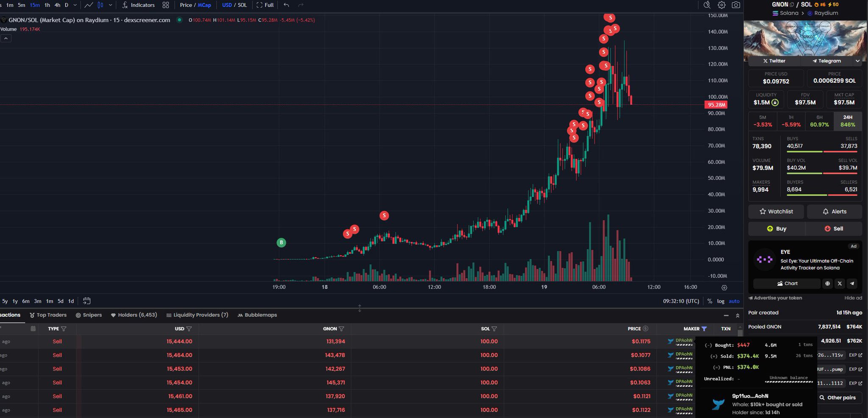Viewport: 868px width, 418px height.
Task: Open the active MAKER column filter
Action: pos(704,329)
